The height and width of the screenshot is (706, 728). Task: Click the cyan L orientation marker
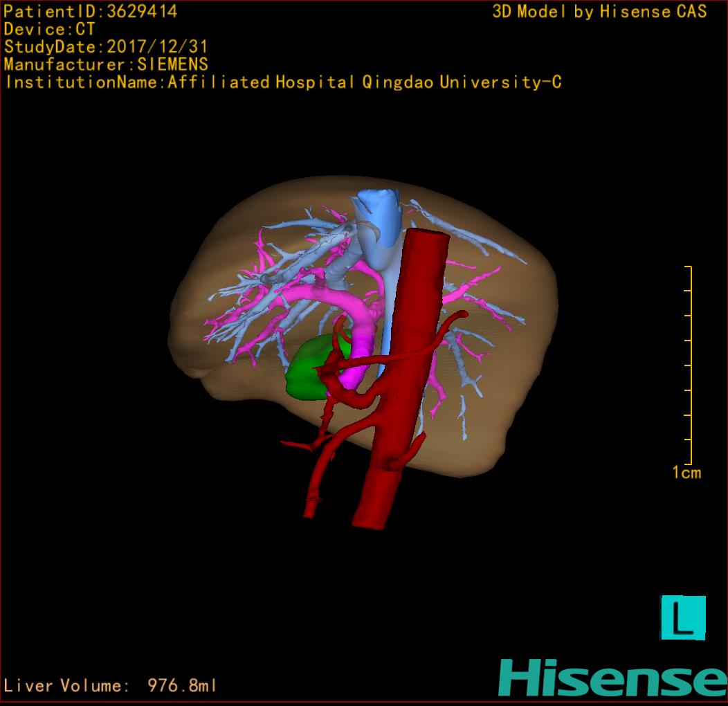tap(683, 617)
